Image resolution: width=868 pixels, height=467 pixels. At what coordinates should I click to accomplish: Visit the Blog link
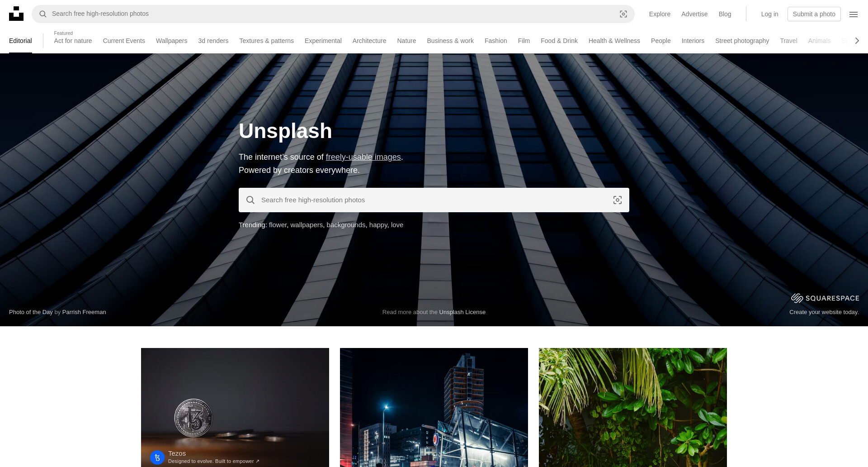tap(725, 14)
